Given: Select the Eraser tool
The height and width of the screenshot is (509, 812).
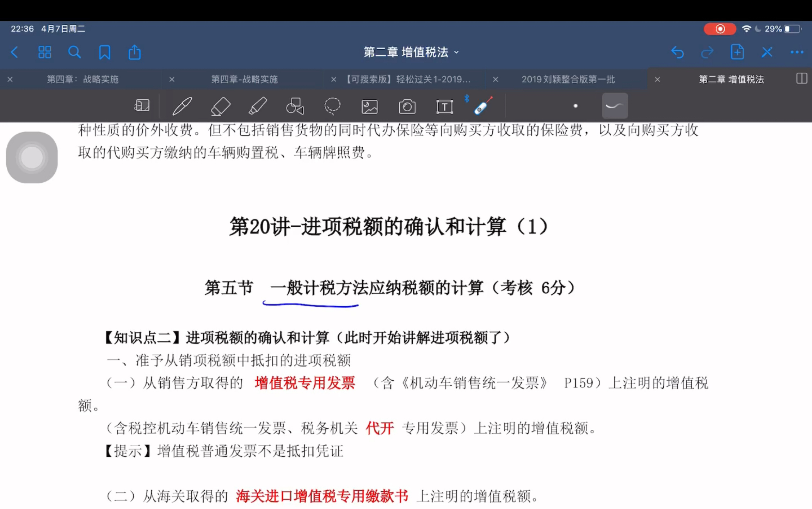Looking at the screenshot, I should coord(221,106).
